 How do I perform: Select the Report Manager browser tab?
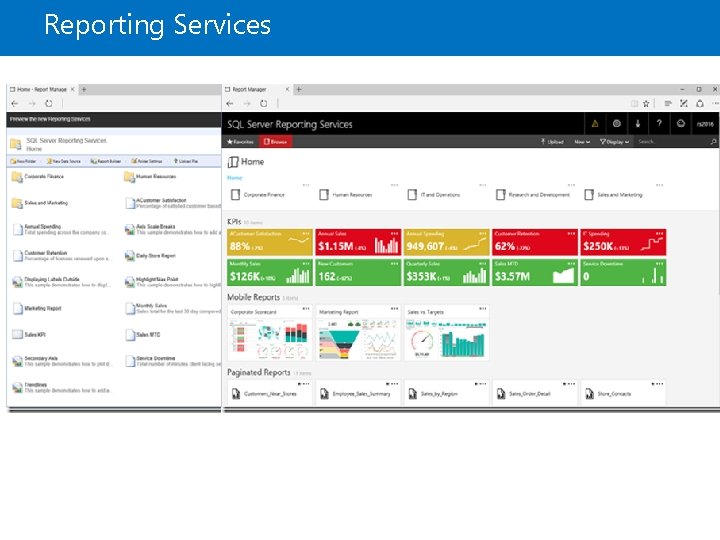click(x=257, y=90)
